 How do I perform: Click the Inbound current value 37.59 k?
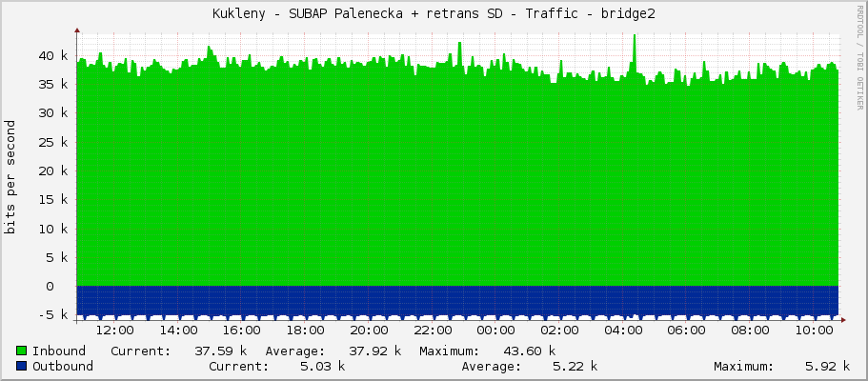pyautogui.click(x=220, y=351)
